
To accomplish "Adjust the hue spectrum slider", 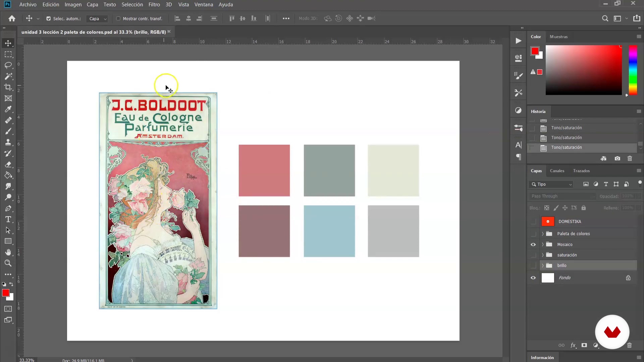I will tap(633, 70).
